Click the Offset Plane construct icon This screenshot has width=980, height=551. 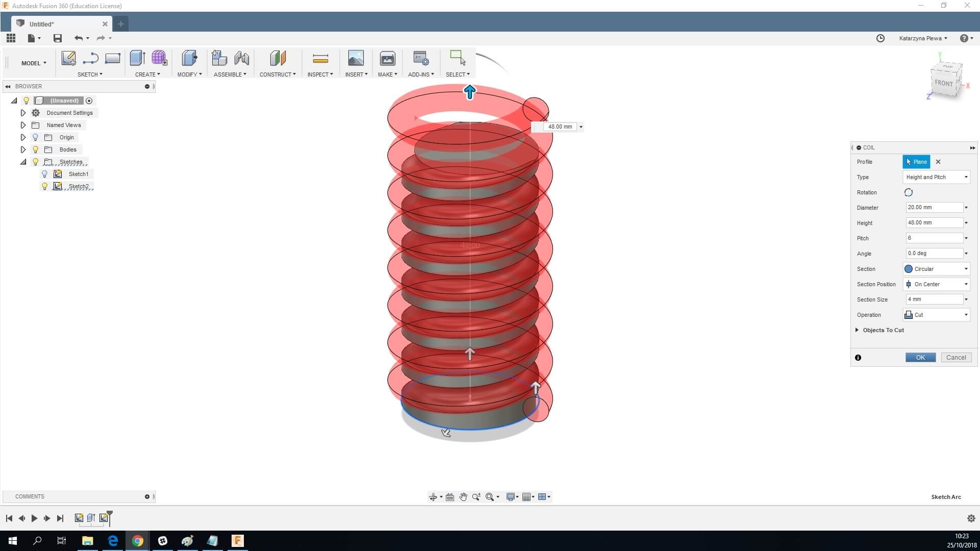pos(278,58)
